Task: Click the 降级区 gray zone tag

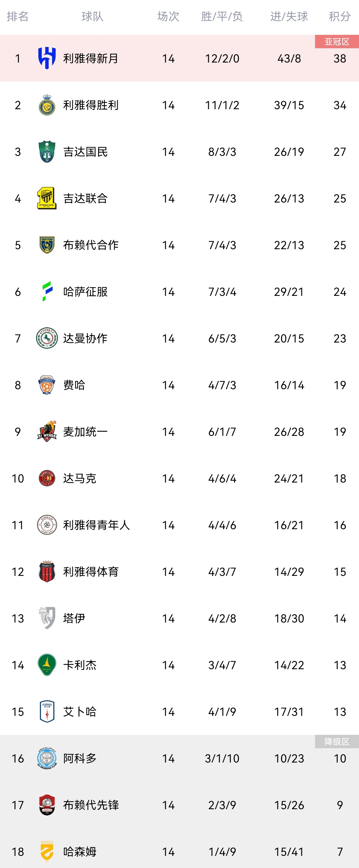Action: tap(337, 742)
